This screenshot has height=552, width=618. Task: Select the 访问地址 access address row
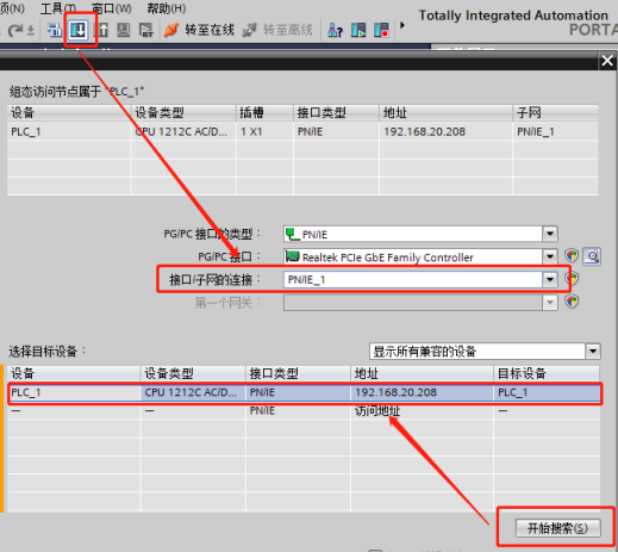pos(305,411)
